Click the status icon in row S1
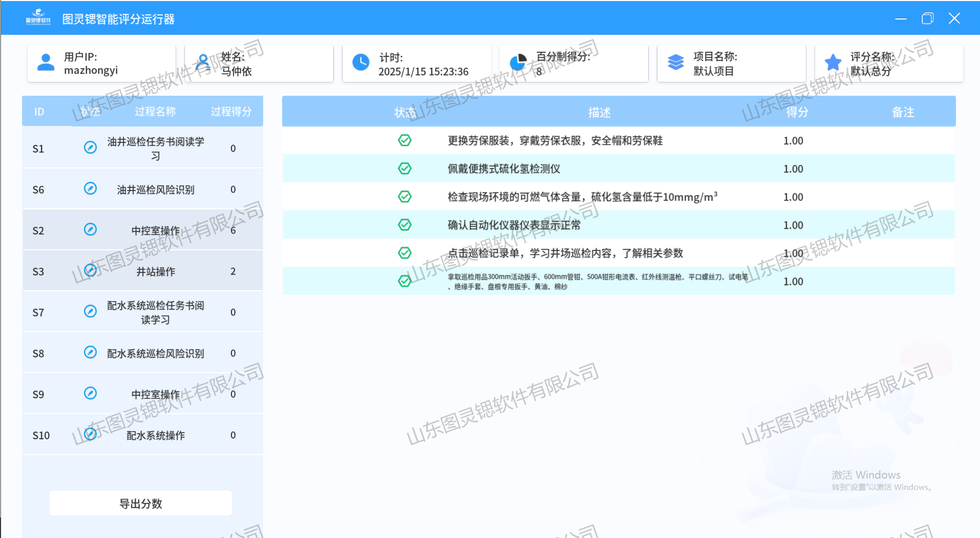This screenshot has height=538, width=980. coord(90,147)
